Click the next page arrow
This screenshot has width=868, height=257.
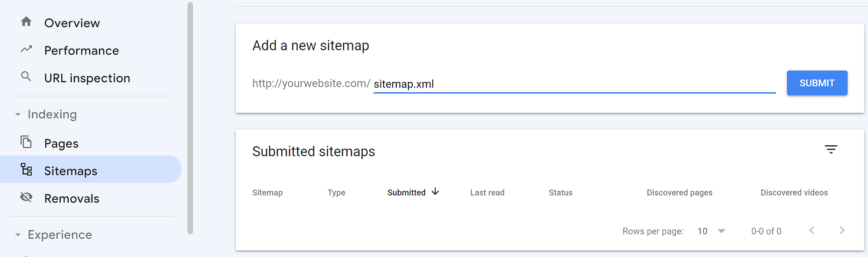coord(842,231)
